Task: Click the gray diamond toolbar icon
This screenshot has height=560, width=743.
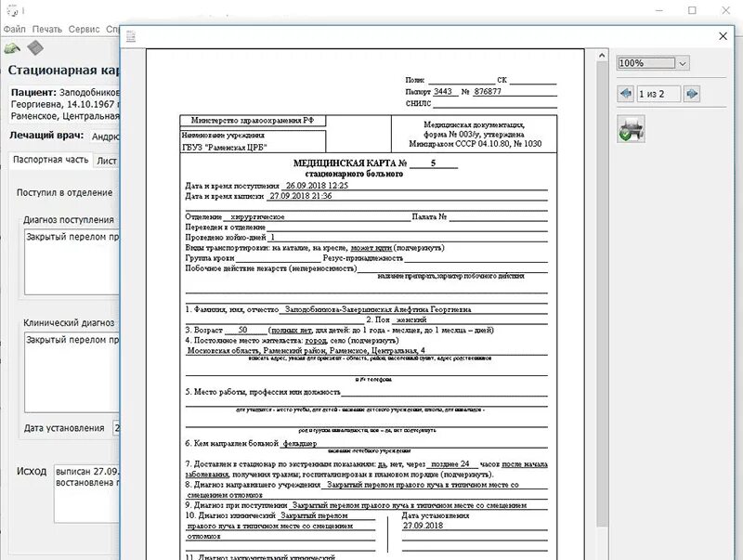Action: click(35, 47)
